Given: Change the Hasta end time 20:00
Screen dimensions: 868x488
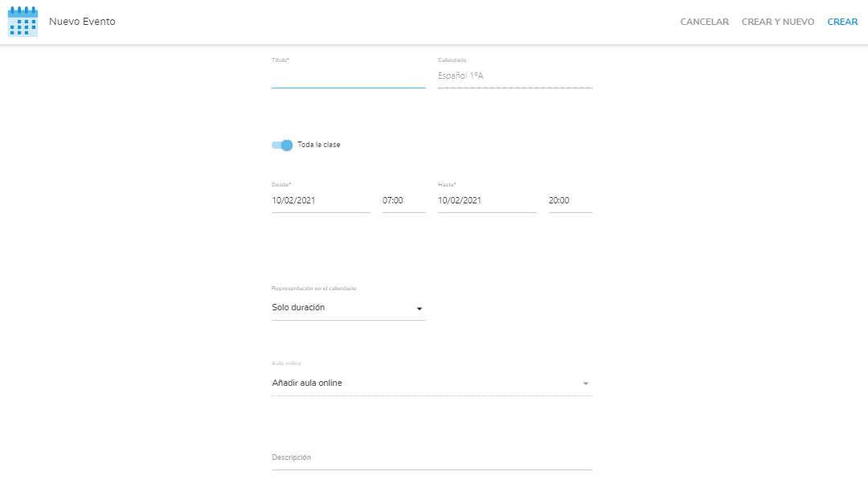Looking at the screenshot, I should tap(570, 201).
